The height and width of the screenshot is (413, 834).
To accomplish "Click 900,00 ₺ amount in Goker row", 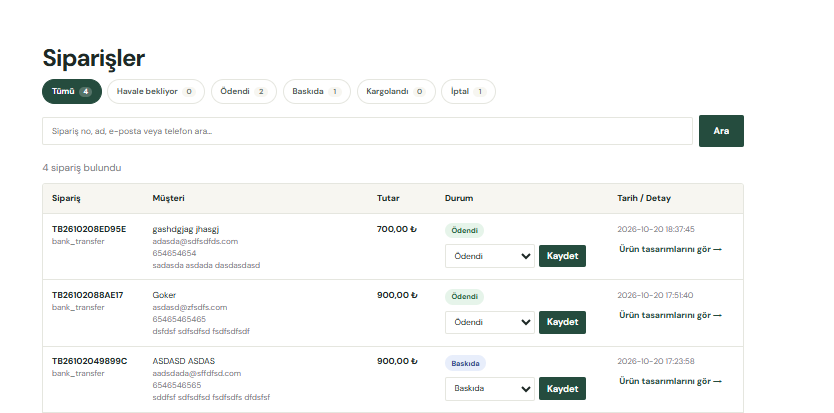I will [x=397, y=295].
